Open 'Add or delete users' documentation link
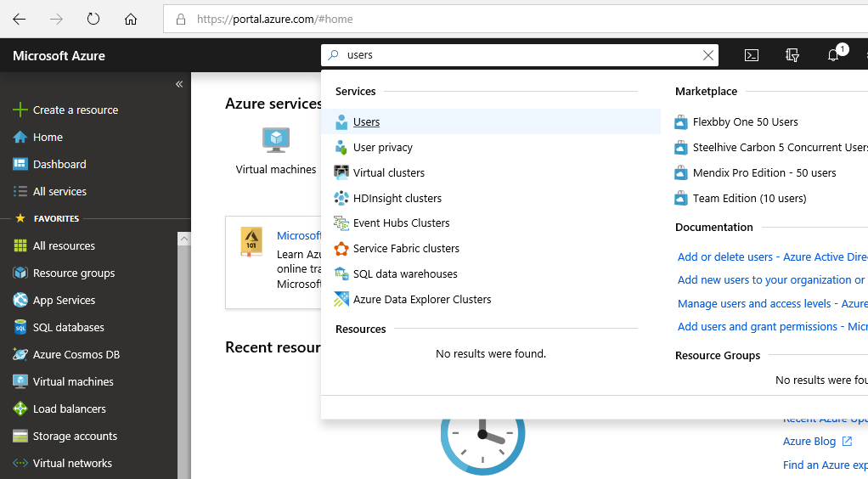This screenshot has height=479, width=868. click(772, 257)
